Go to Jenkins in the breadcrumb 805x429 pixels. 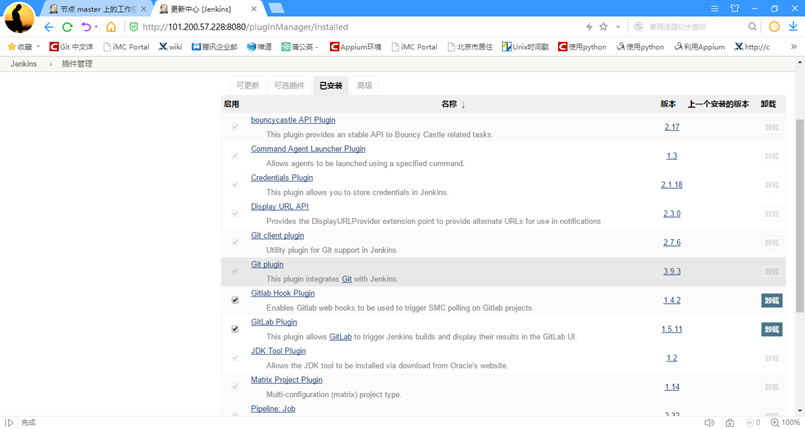pyautogui.click(x=24, y=64)
